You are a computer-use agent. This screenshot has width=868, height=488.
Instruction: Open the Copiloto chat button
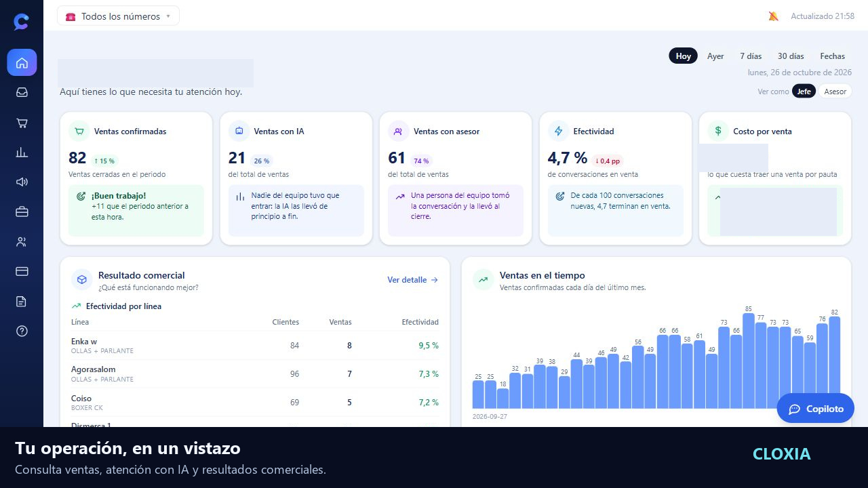816,409
